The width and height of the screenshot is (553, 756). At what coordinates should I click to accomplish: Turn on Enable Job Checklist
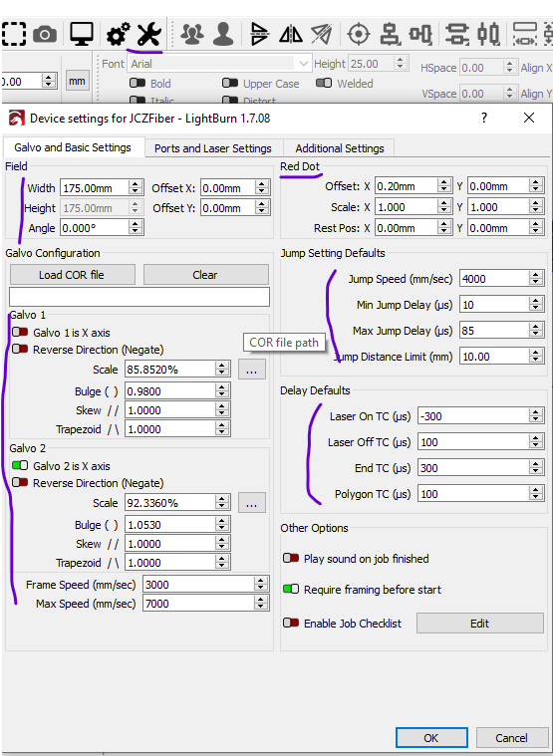(x=291, y=623)
